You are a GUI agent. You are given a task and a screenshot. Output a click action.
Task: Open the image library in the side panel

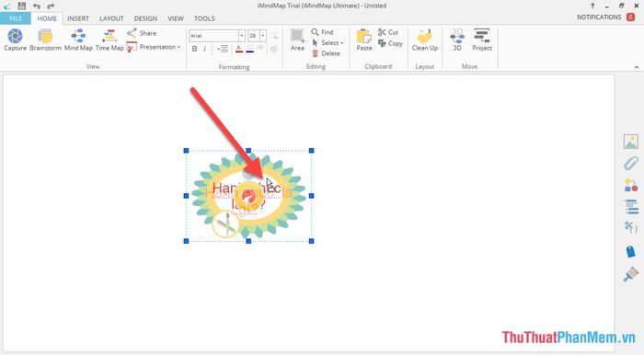(x=631, y=142)
